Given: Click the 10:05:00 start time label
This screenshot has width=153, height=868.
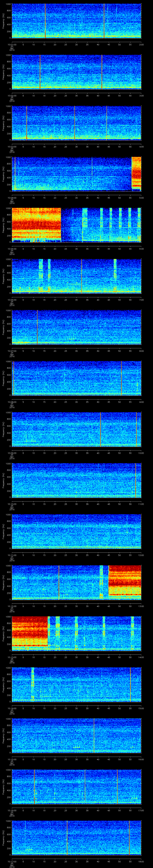Looking at the screenshot, I should [12, 249].
